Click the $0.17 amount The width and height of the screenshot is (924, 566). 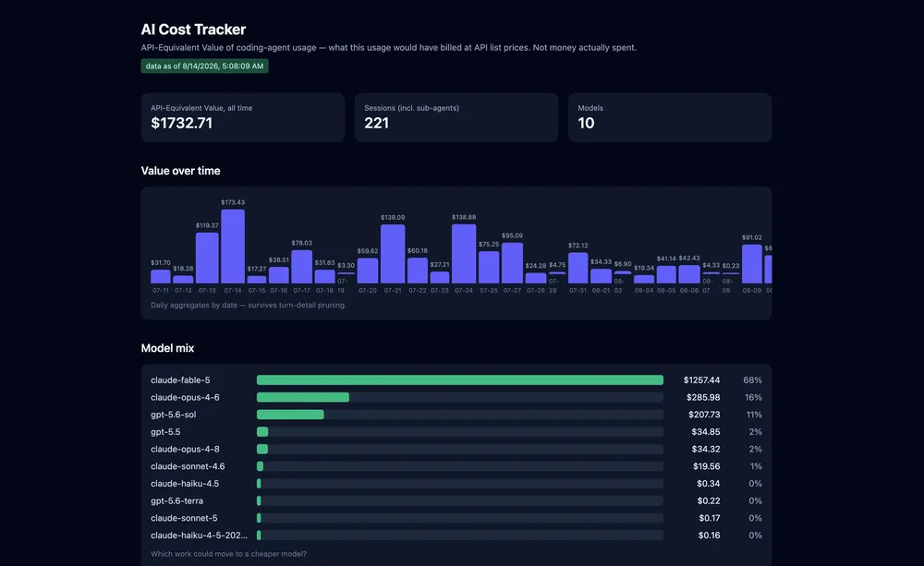tap(710, 518)
